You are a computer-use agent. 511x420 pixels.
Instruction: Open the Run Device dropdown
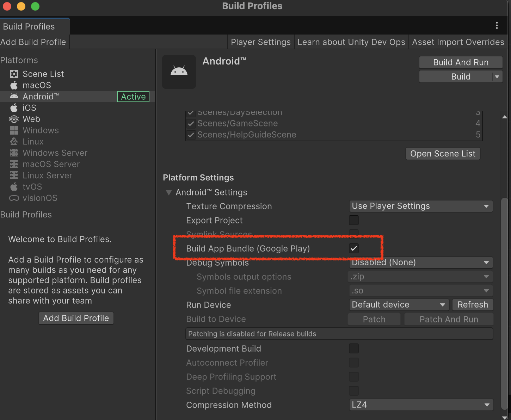[x=399, y=305]
